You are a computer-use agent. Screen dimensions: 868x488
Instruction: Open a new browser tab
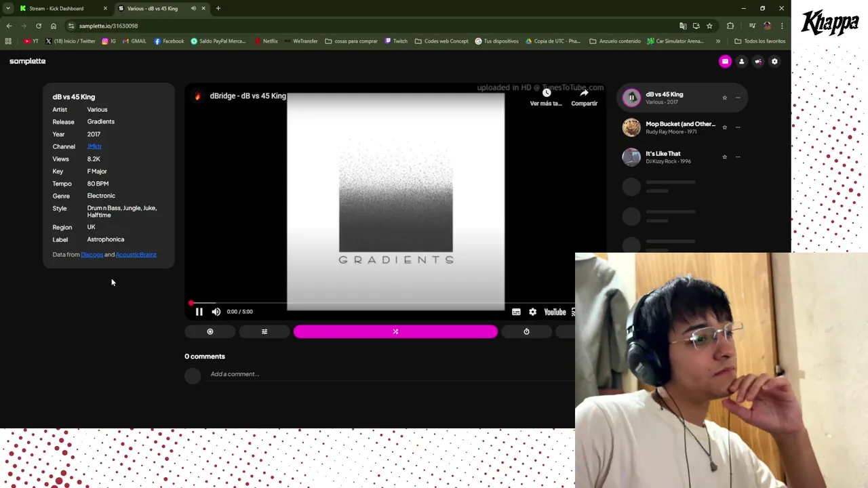(218, 8)
